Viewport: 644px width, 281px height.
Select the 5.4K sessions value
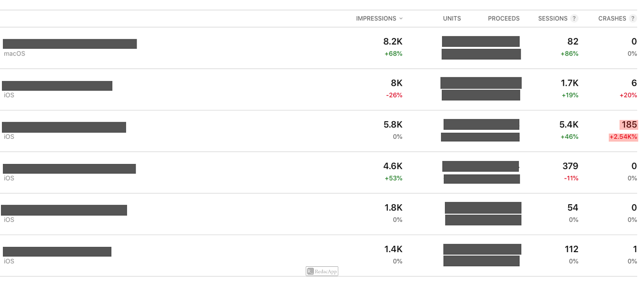[x=569, y=125]
